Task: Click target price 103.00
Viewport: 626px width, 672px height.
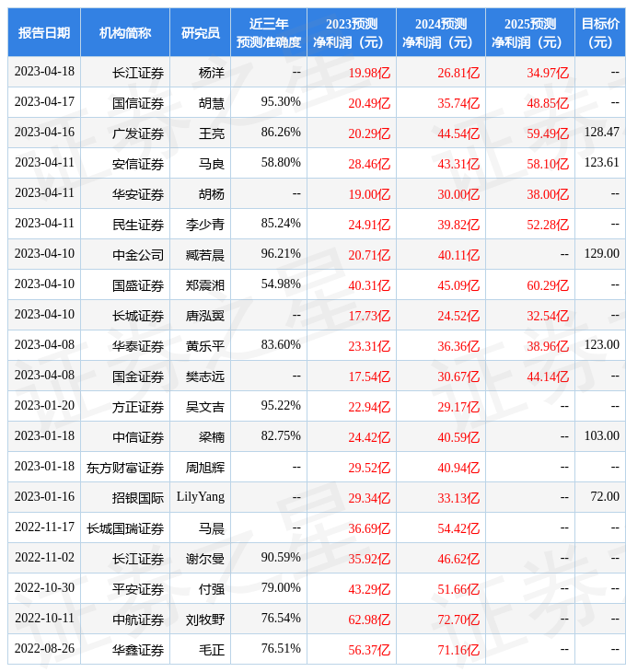Action: click(x=601, y=436)
